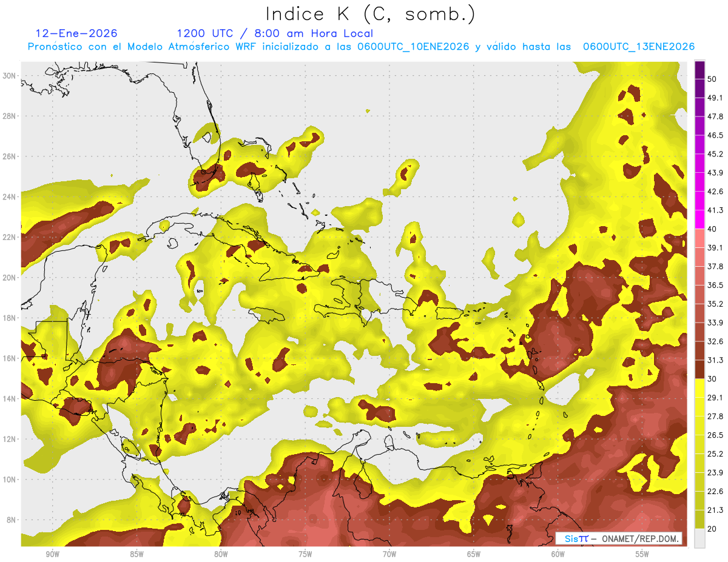This screenshot has height=562, width=728.
Task: Click the colorbar value 37.8
Action: pos(715,267)
